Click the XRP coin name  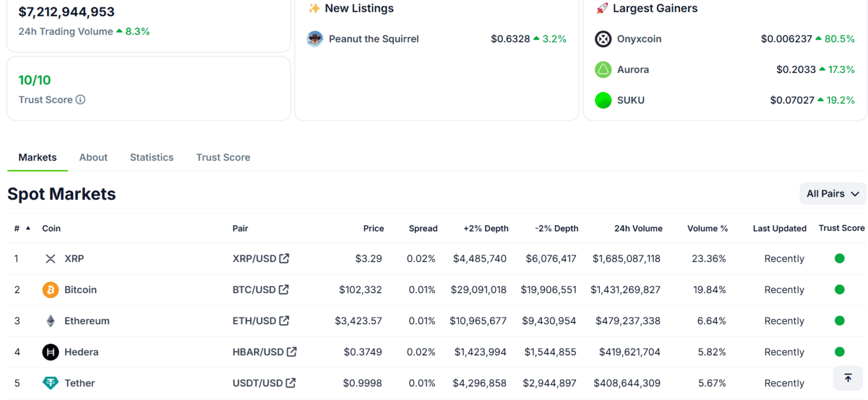coord(74,259)
